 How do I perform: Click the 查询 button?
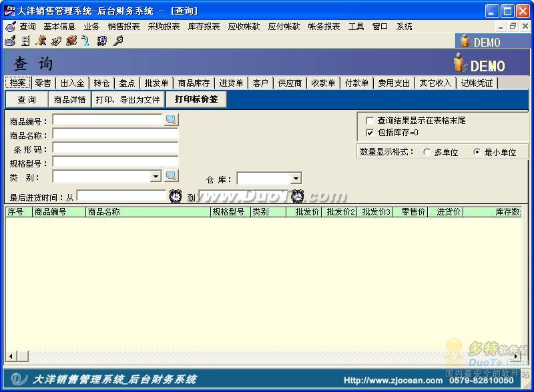[x=27, y=99]
